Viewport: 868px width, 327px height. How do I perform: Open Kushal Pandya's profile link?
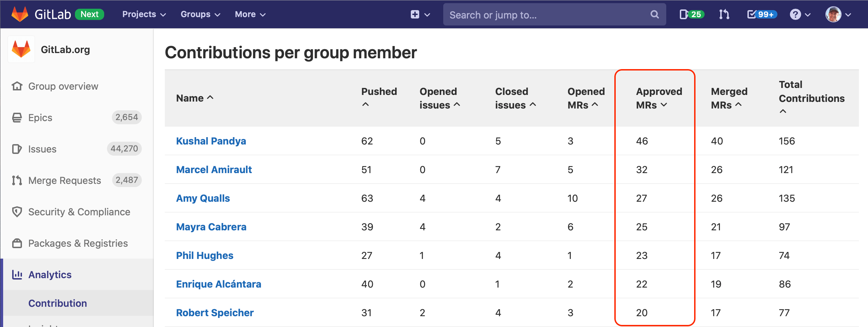[x=211, y=141]
